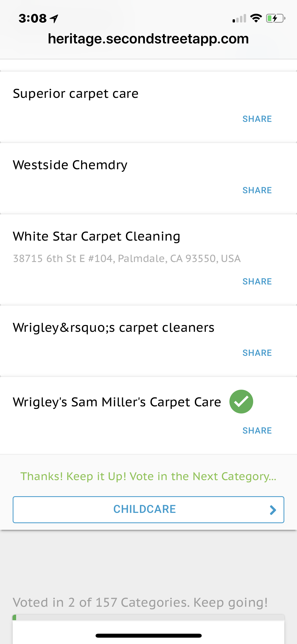Vote for Westside Chemdry

pos(70,165)
